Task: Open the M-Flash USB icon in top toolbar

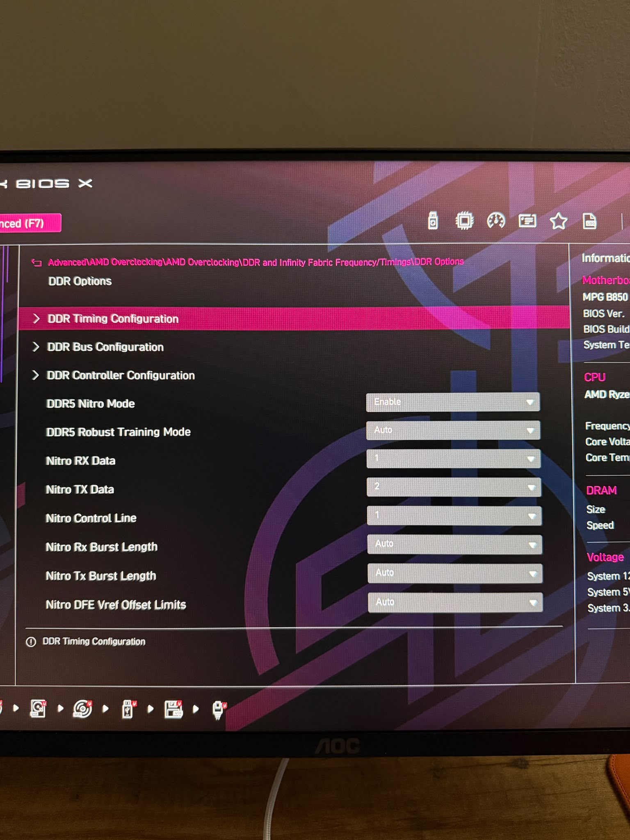Action: [x=433, y=221]
